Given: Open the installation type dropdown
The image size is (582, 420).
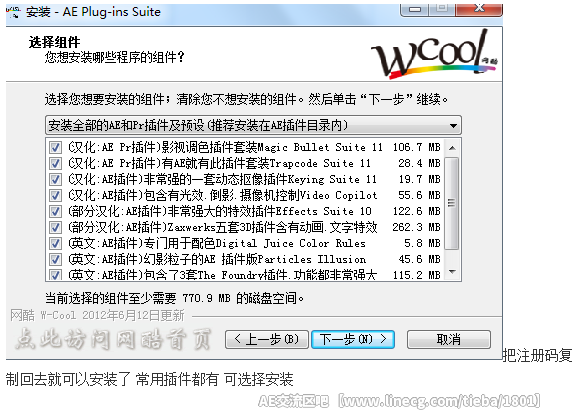Looking at the screenshot, I should [x=253, y=125].
